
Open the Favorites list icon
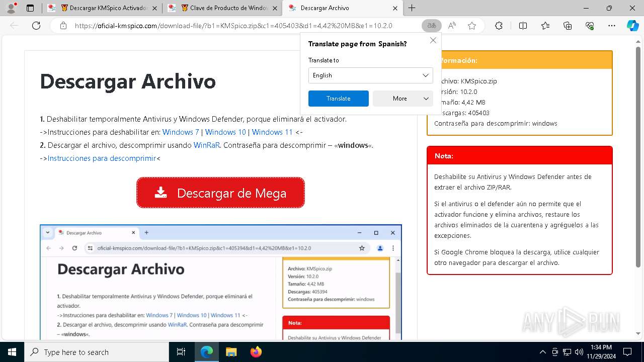545,26
